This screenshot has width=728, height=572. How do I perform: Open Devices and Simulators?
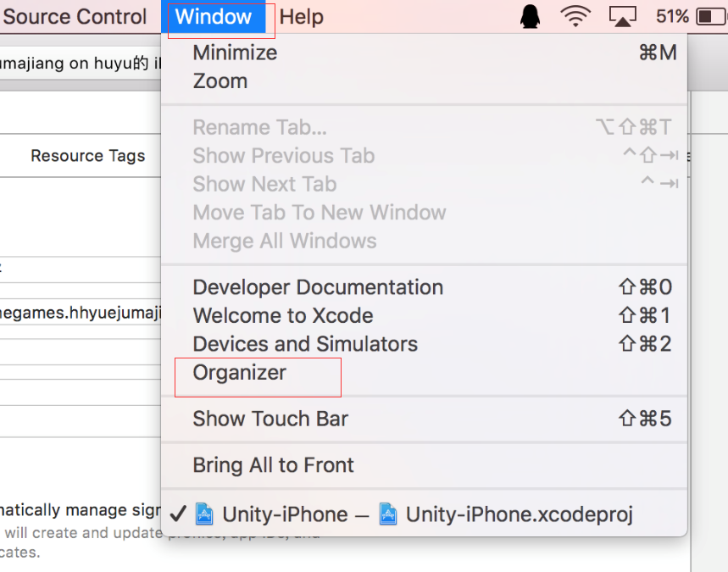pos(305,344)
